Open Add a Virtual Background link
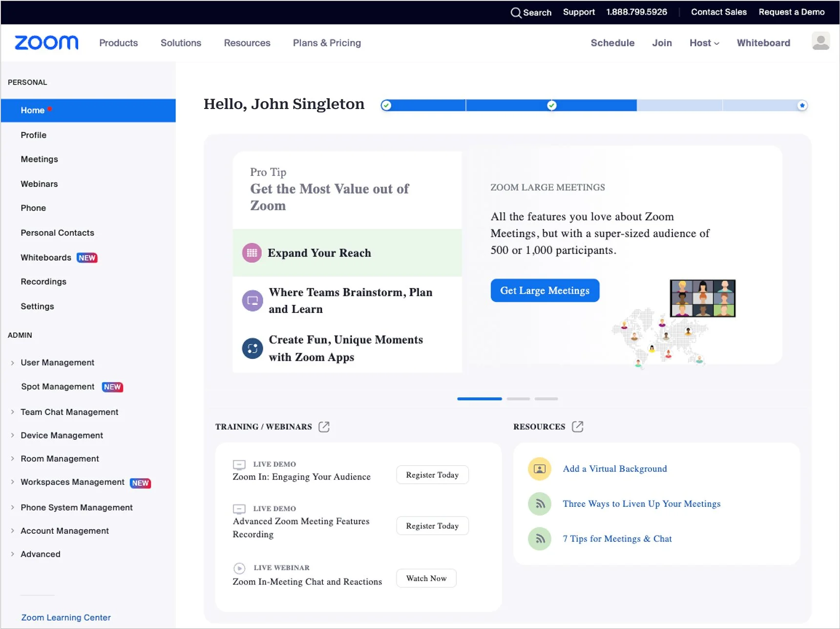The image size is (840, 629). 615,469
